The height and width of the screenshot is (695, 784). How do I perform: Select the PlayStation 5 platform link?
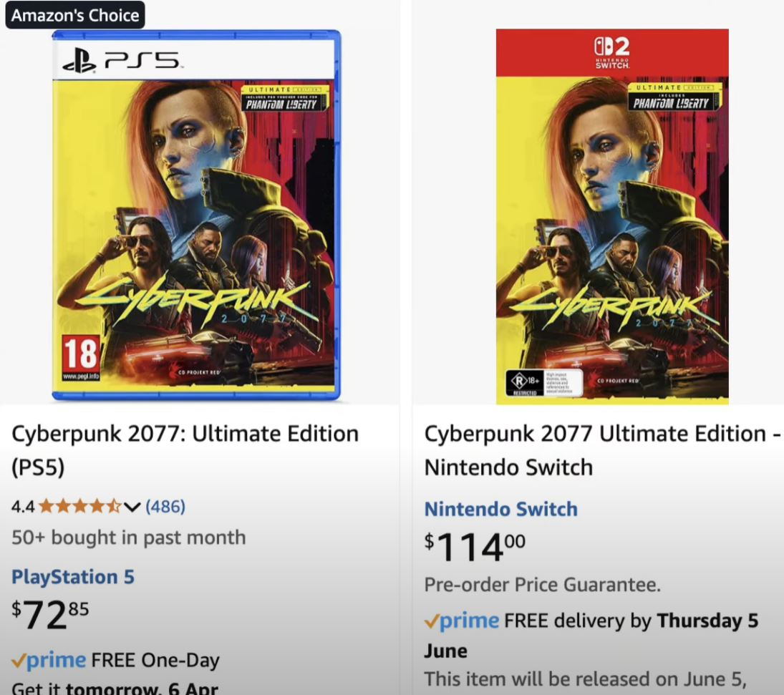click(73, 576)
